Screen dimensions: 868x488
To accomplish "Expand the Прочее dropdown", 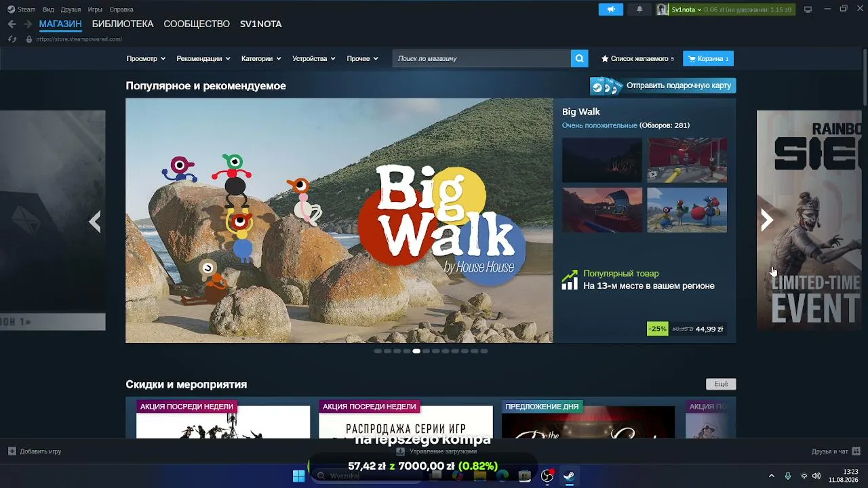I will coord(362,59).
